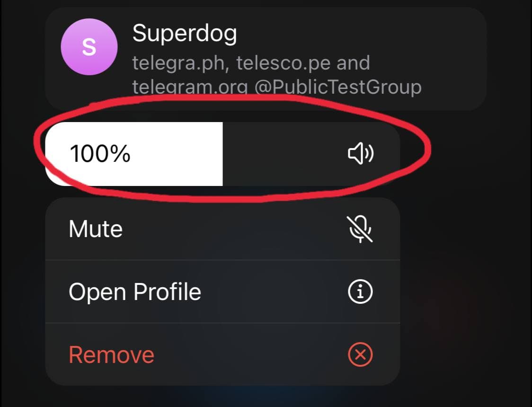This screenshot has width=532, height=407.
Task: Click the 100% volume label
Action: 100,154
